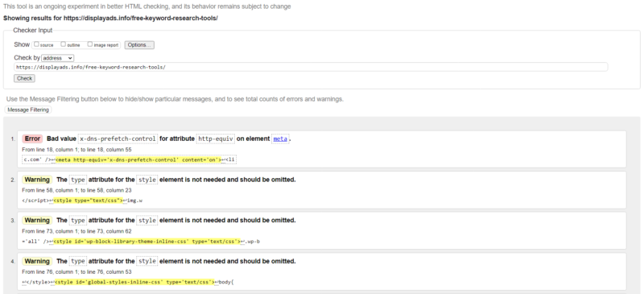Click Warning badge for line 73 message

tap(37, 220)
